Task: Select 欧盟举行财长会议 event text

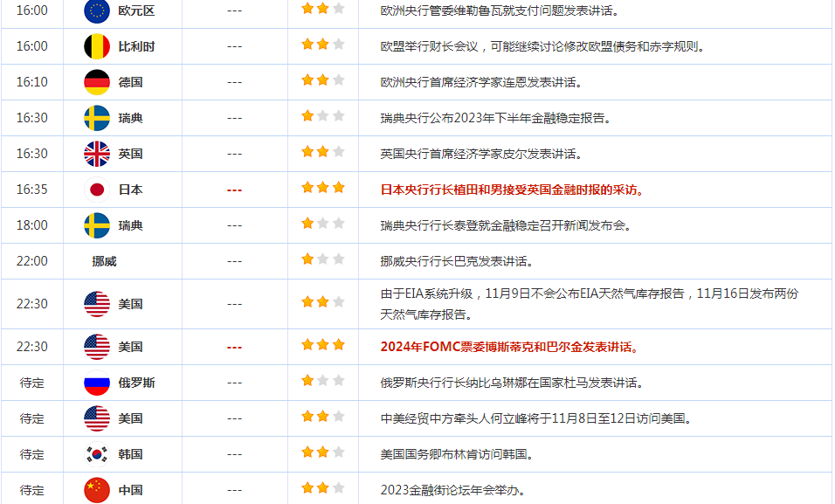Action: point(543,46)
